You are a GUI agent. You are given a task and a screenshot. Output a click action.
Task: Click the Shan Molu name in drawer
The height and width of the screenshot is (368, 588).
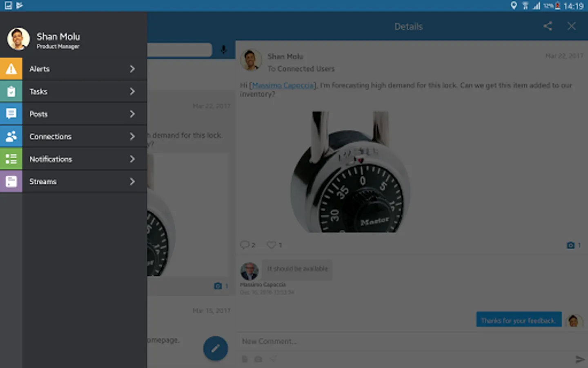(x=58, y=36)
